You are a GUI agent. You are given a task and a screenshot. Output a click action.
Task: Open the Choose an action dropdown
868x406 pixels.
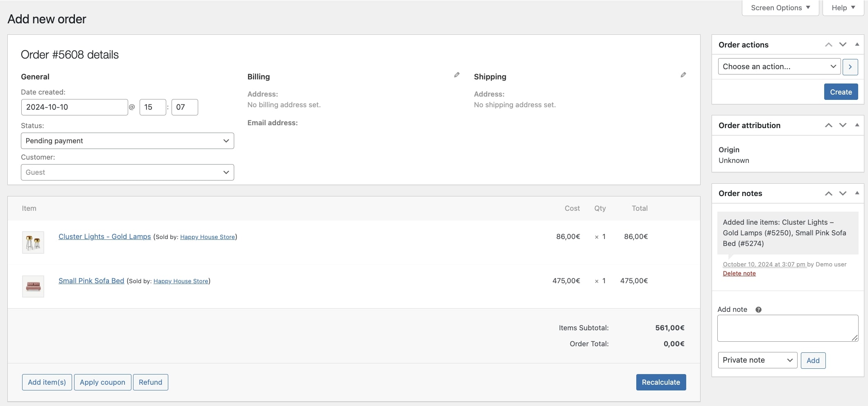click(x=779, y=66)
